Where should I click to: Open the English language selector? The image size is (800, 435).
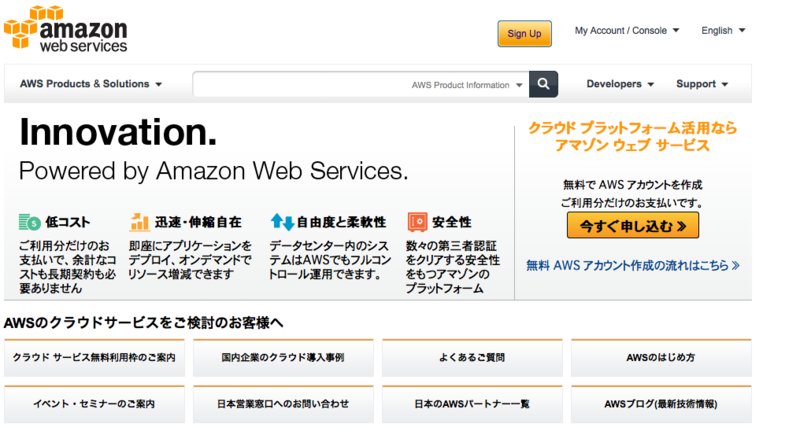pos(723,31)
